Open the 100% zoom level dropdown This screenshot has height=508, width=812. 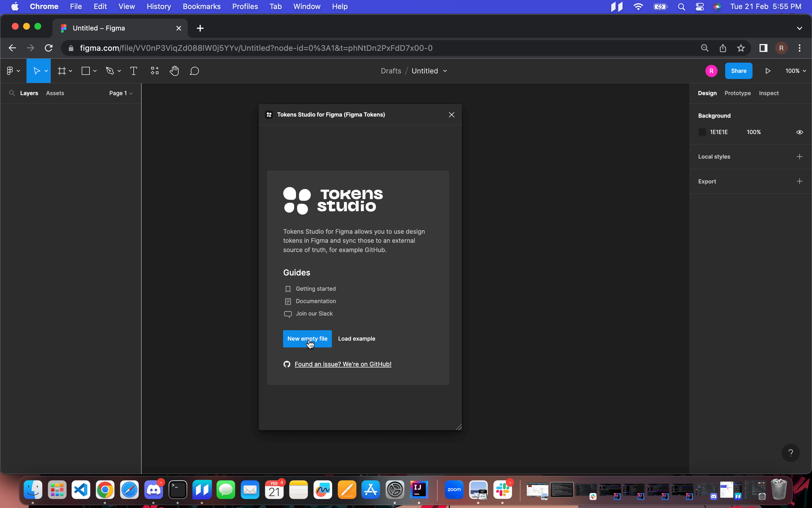[796, 71]
